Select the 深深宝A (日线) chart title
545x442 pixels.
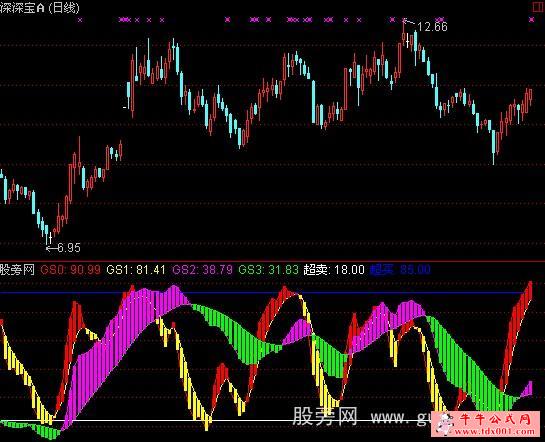tap(40, 8)
